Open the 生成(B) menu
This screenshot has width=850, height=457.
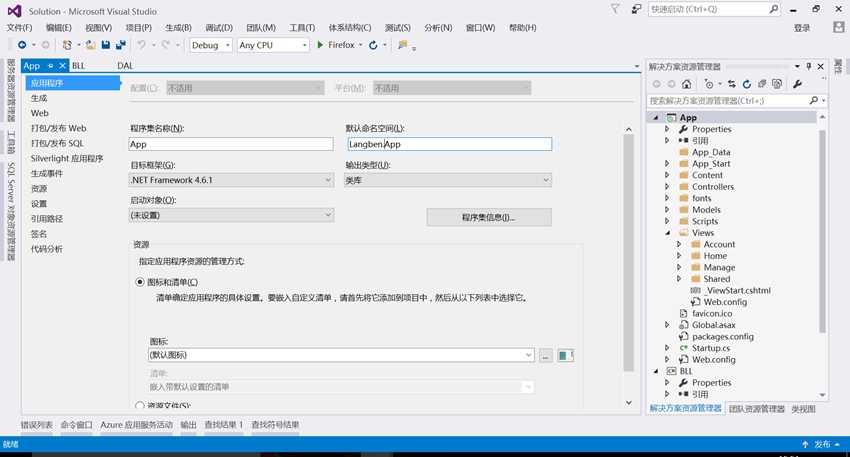point(178,28)
